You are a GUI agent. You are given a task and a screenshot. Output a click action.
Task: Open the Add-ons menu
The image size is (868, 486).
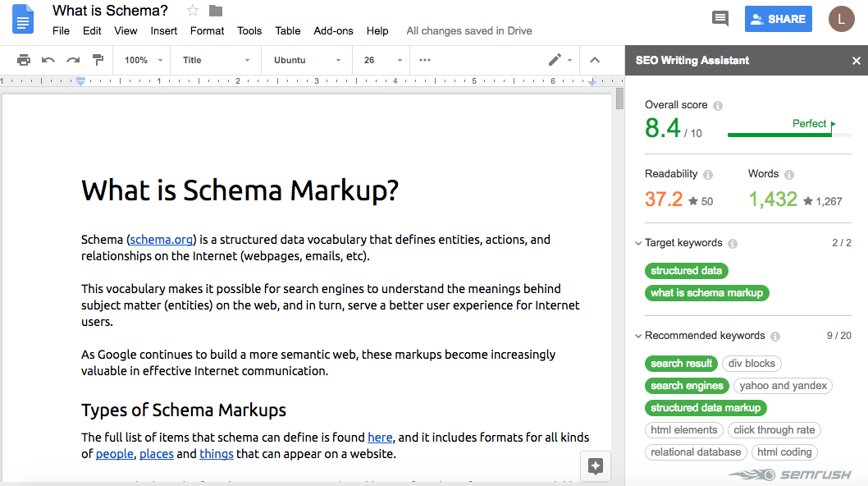pyautogui.click(x=333, y=31)
